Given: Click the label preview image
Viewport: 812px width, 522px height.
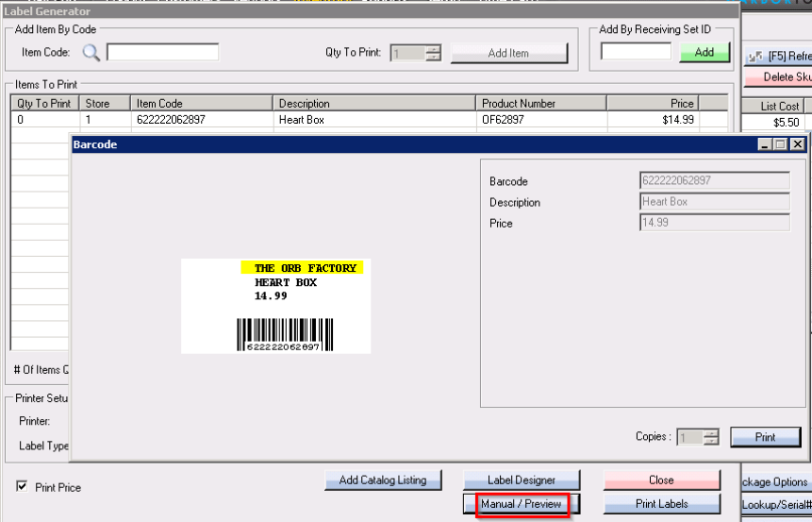Looking at the screenshot, I should coord(276,307).
